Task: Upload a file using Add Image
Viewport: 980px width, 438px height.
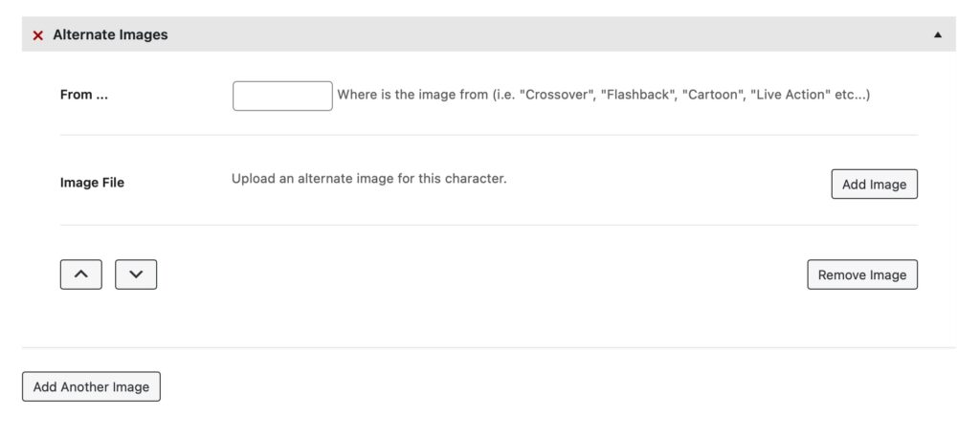Action: [x=874, y=185]
